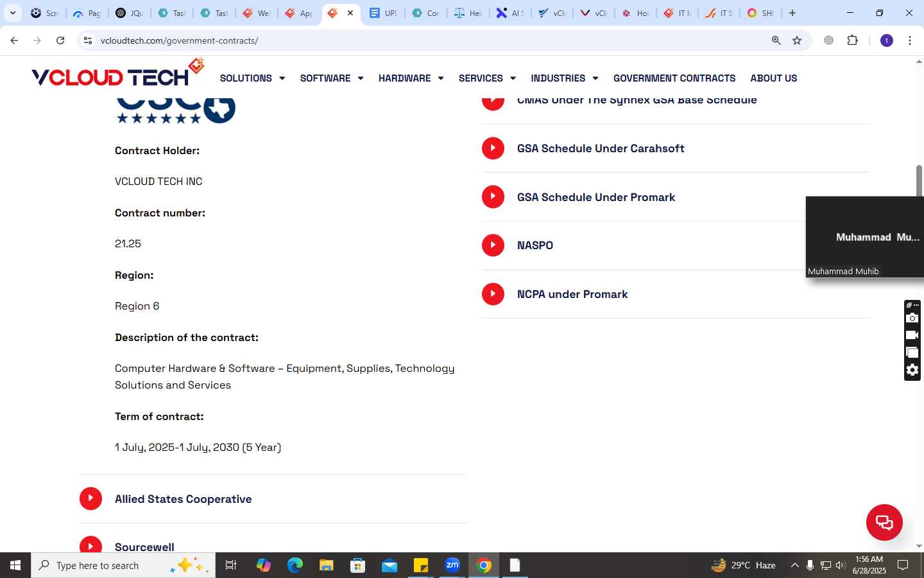Click the VCLOUD TECH INC contract holder text
The image size is (924, 578).
(x=158, y=182)
